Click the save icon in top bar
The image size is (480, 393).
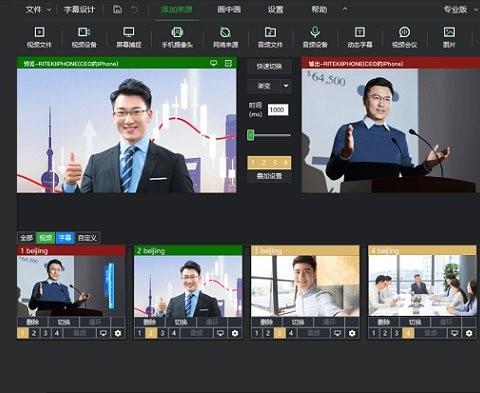click(117, 9)
